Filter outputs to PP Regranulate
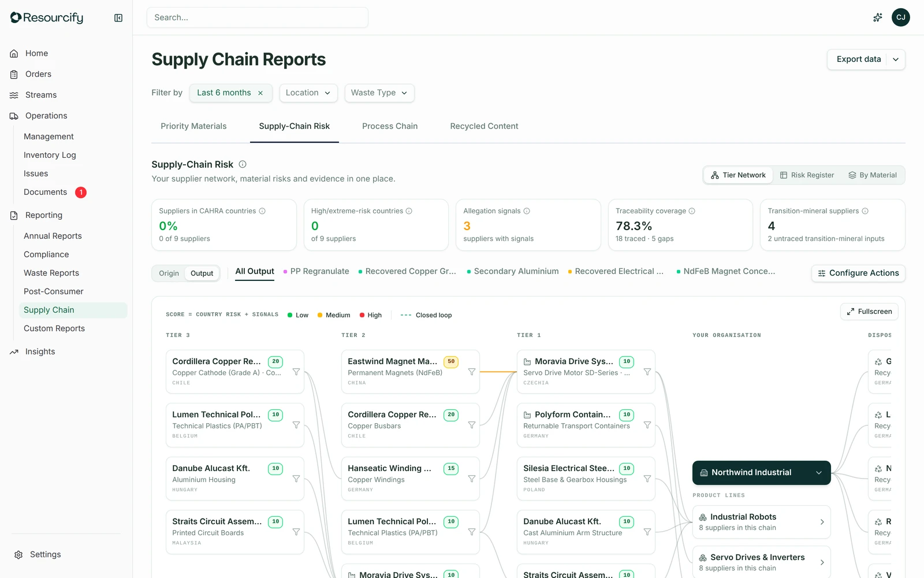 point(316,271)
